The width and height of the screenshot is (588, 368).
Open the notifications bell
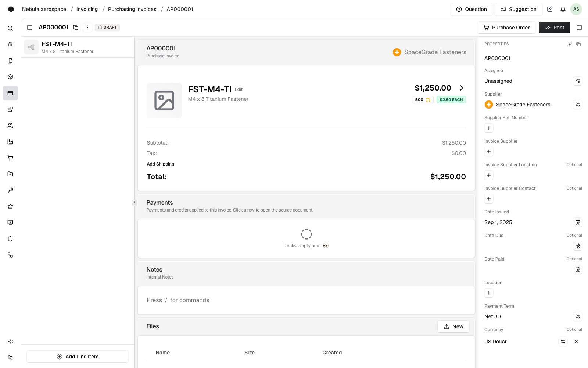563,9
